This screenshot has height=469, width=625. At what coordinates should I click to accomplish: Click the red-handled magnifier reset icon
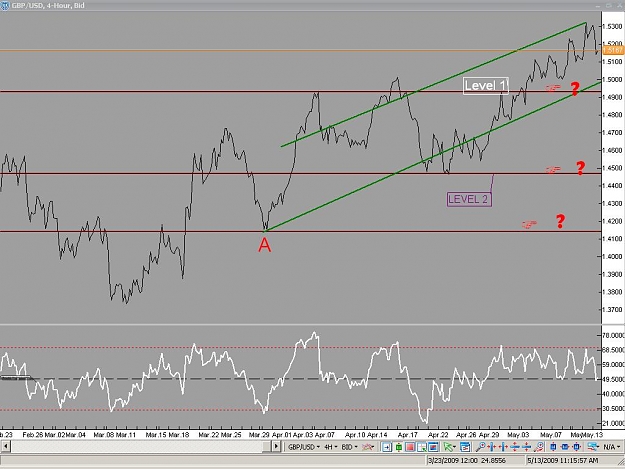539,447
